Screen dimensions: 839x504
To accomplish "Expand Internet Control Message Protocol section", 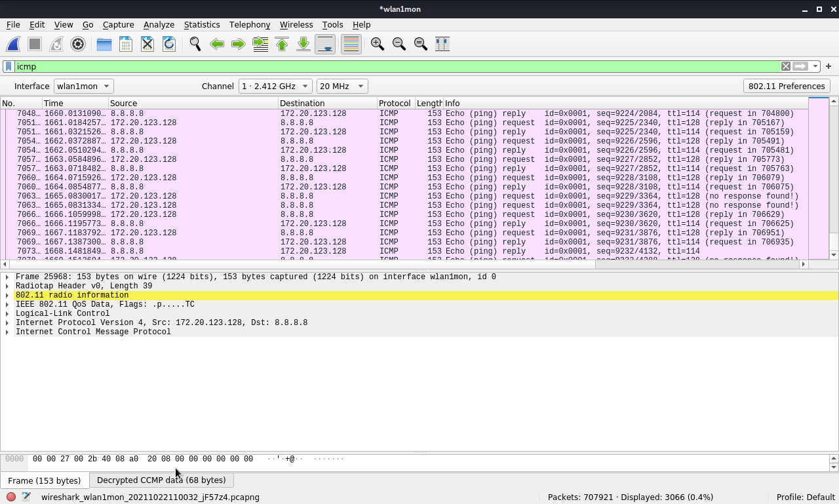I will point(7,332).
